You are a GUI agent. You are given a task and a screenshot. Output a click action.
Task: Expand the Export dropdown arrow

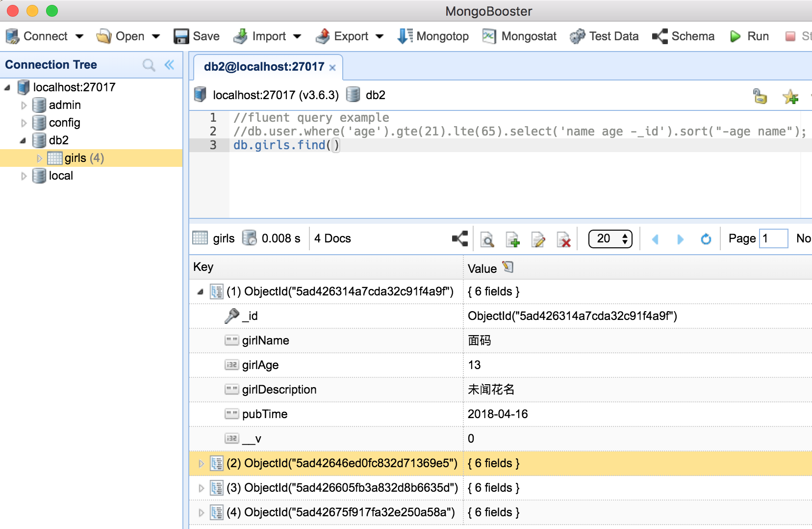pos(380,36)
